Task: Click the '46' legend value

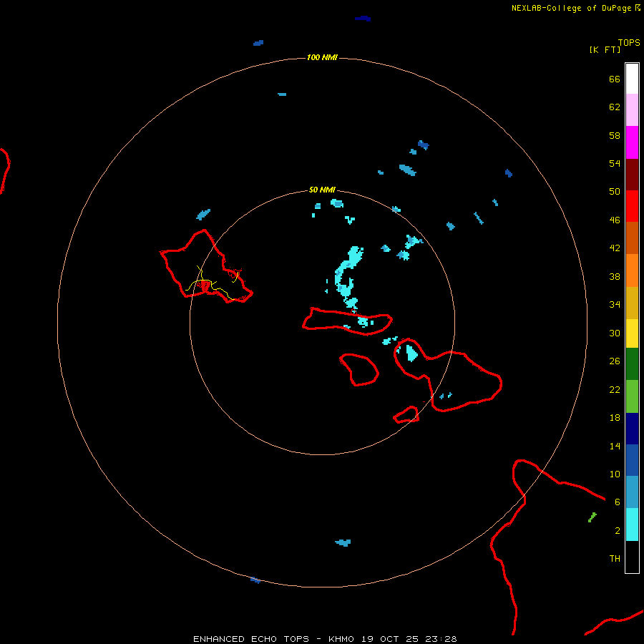Action: coord(615,220)
